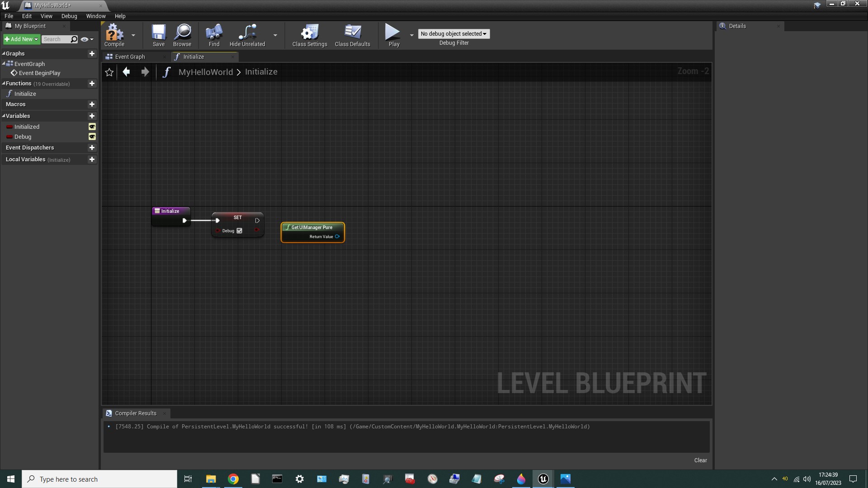Open Class Settings
The image size is (868, 488).
[x=310, y=35]
